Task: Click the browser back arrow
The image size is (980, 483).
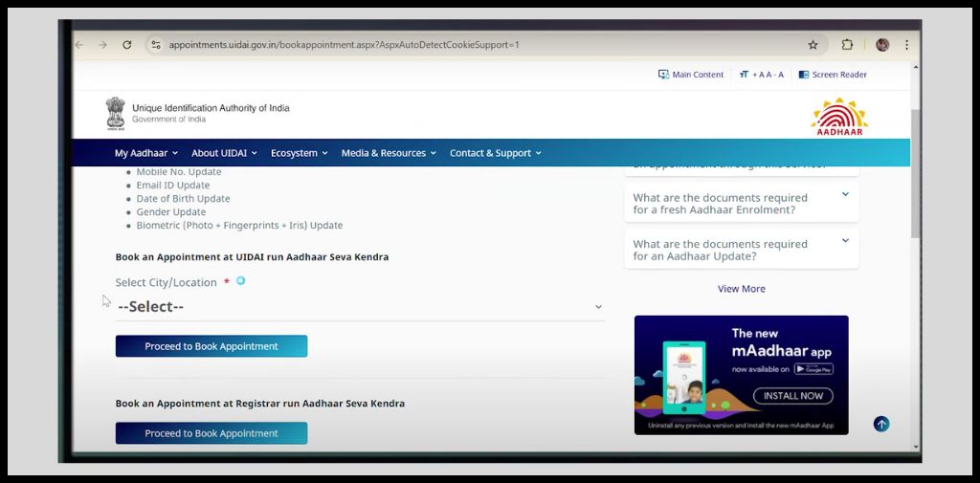Action: coord(78,45)
